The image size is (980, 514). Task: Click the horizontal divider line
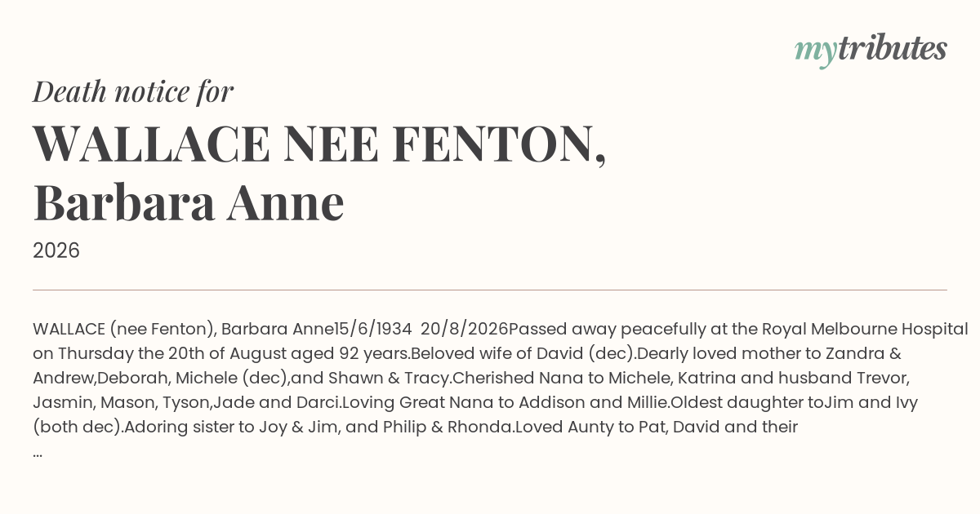490,290
